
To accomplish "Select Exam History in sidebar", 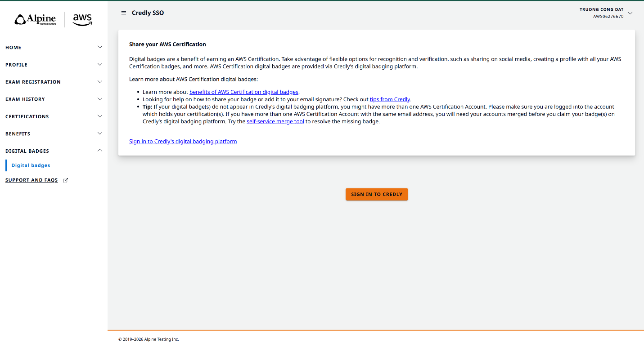I will (25, 99).
